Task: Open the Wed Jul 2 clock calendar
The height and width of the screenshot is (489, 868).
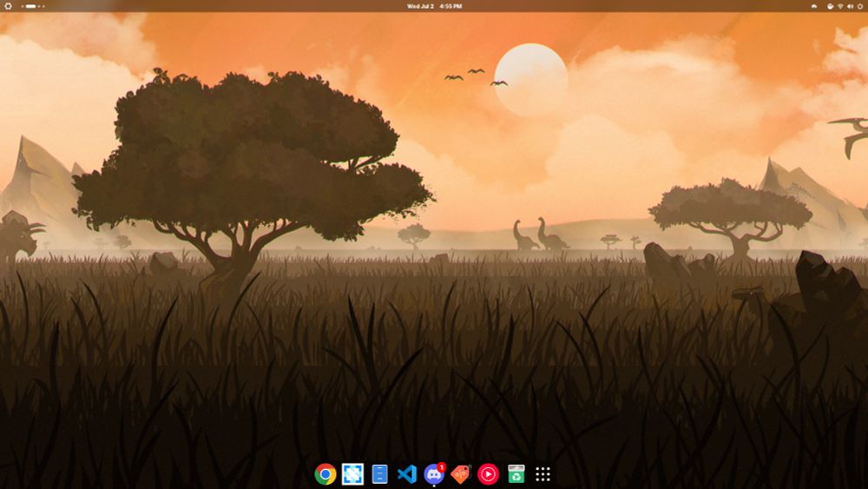Action: 434,6
